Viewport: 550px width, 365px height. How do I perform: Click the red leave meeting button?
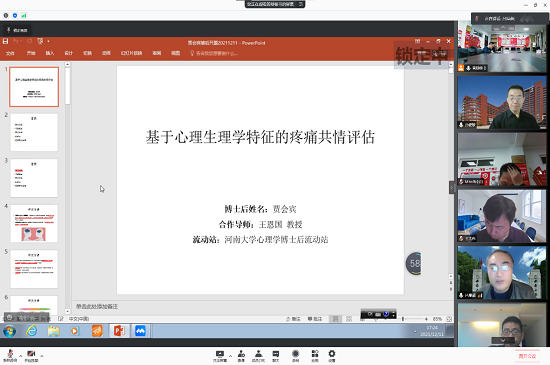(527, 356)
